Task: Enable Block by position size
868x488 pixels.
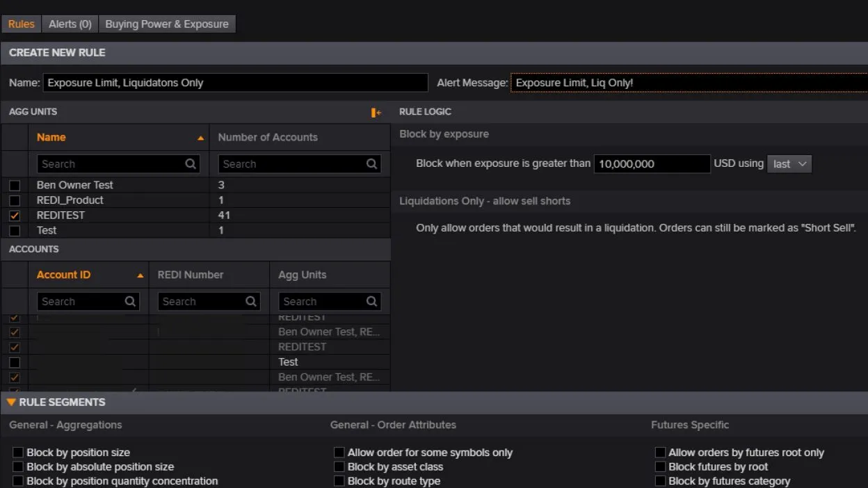Action: 18,453
